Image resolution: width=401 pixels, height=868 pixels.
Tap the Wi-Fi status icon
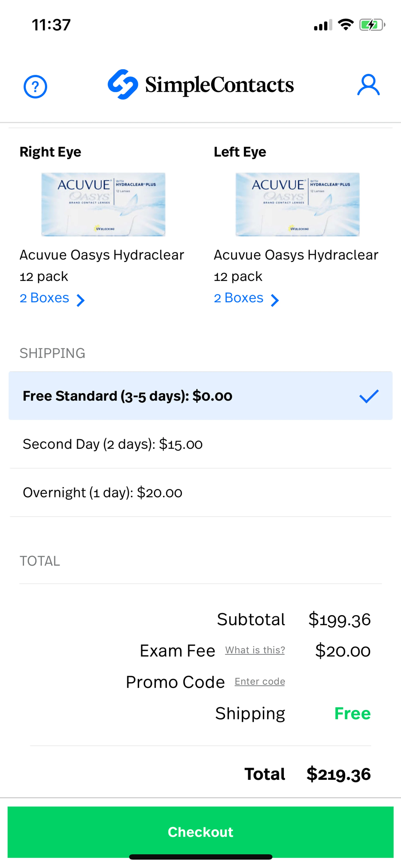point(345,25)
